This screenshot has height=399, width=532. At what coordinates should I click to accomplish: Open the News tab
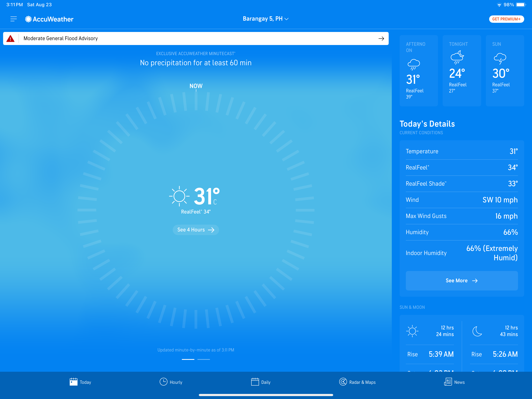click(x=454, y=382)
